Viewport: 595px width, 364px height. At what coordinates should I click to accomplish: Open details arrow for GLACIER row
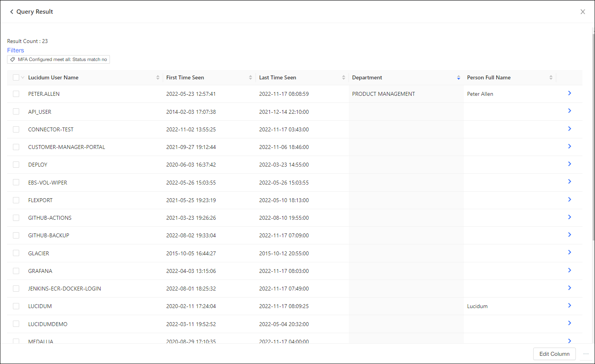[570, 252]
